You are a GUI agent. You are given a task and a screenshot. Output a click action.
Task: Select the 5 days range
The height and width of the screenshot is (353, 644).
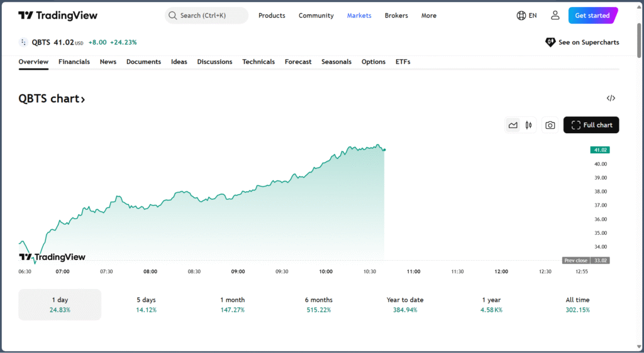click(146, 305)
